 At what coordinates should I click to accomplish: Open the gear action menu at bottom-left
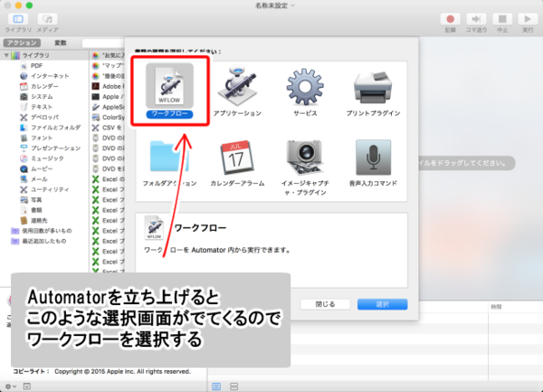(x=10, y=387)
